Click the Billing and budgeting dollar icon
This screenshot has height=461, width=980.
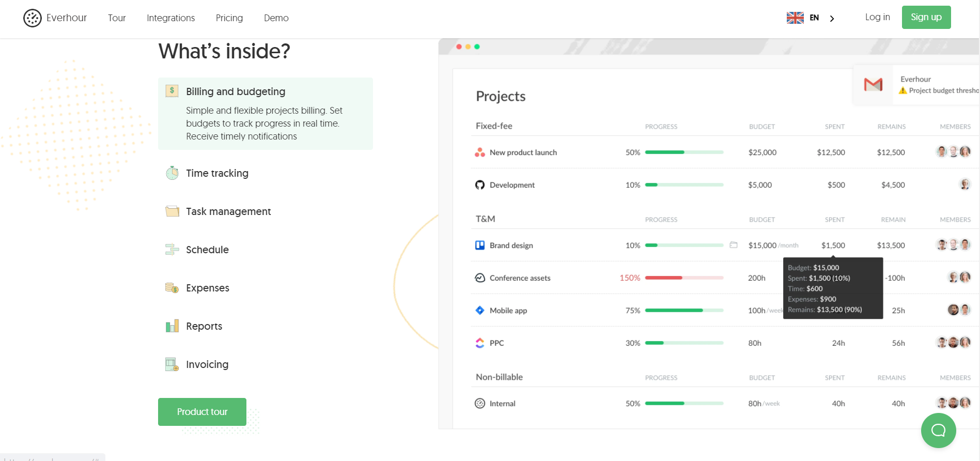[172, 91]
